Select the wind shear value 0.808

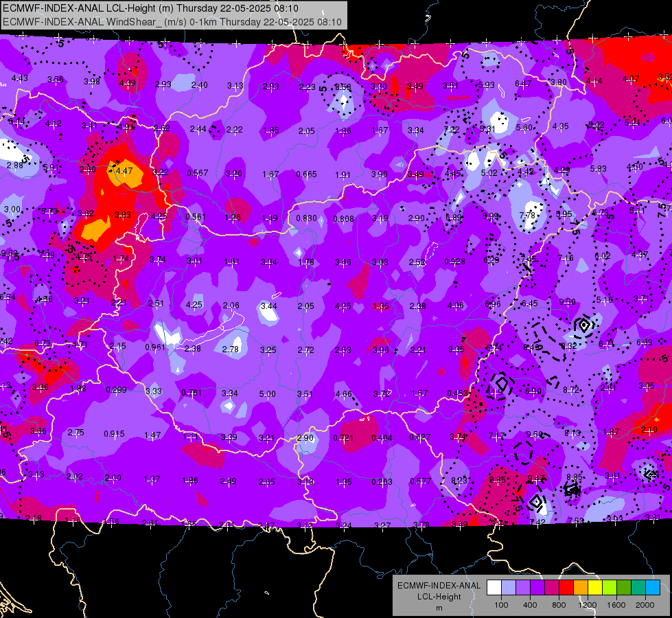pyautogui.click(x=344, y=219)
